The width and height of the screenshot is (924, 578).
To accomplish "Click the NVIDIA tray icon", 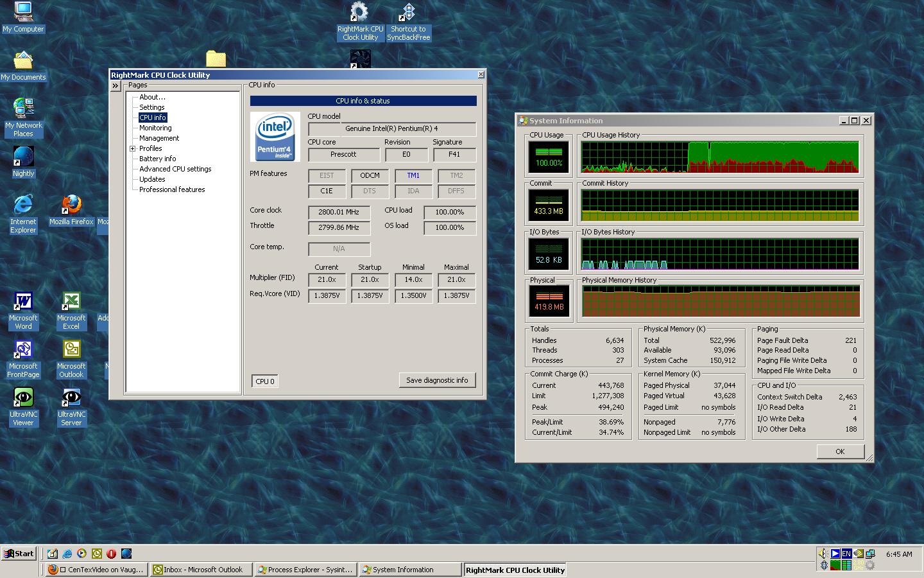I will [x=859, y=554].
